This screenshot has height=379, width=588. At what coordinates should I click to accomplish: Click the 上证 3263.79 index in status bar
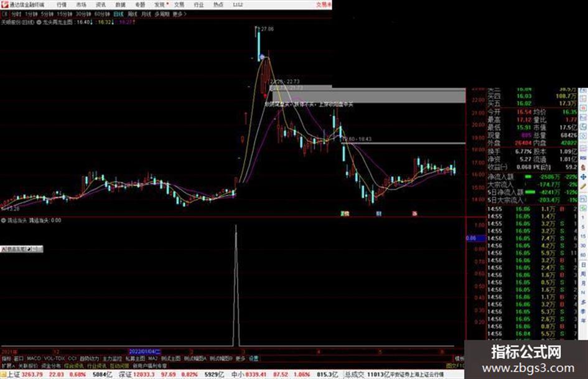(25, 374)
